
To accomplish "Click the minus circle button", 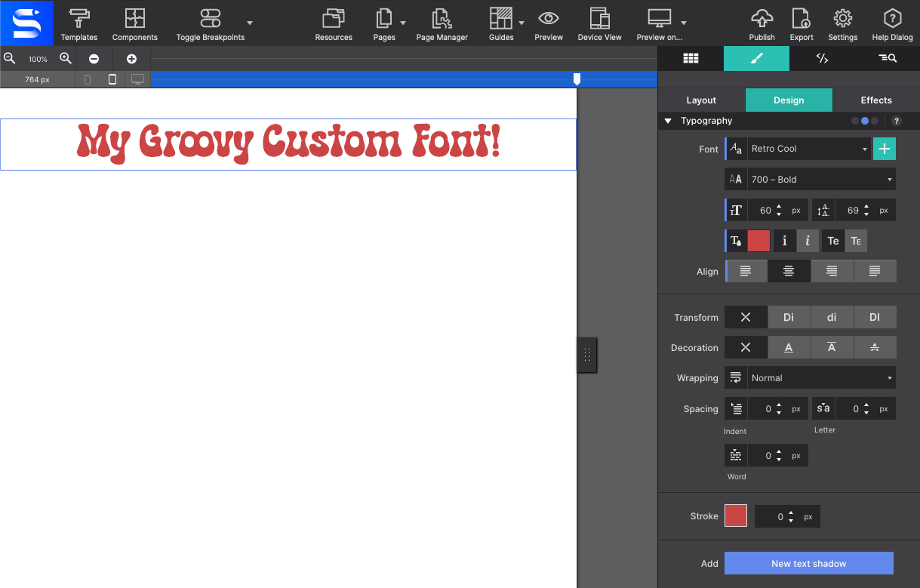I will 94,59.
